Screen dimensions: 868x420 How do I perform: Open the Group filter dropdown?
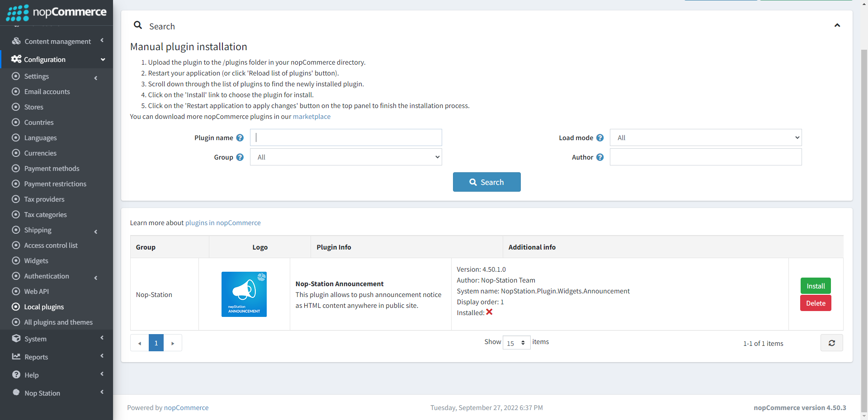[346, 157]
